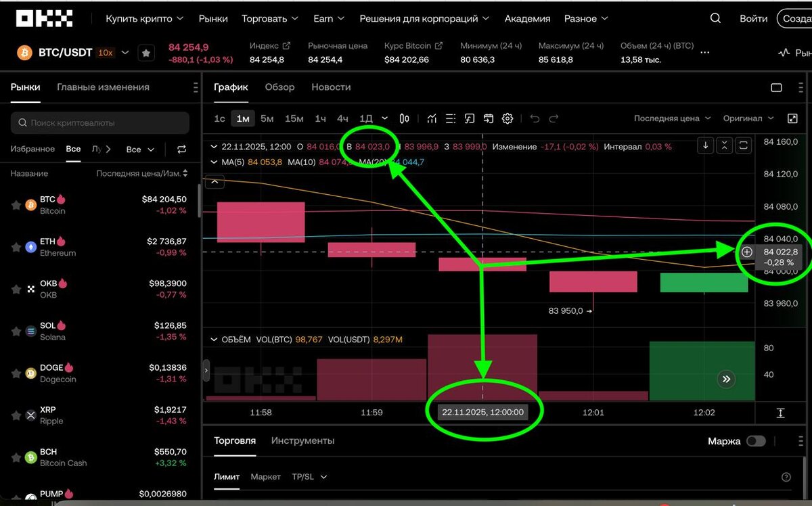Open trade panel help question icon
Viewport: 812px width, 506px height.
pyautogui.click(x=786, y=477)
